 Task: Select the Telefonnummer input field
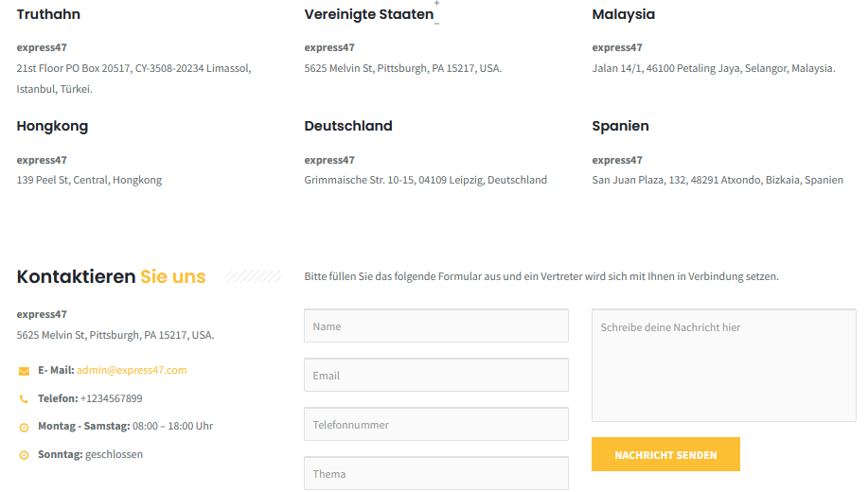click(436, 424)
